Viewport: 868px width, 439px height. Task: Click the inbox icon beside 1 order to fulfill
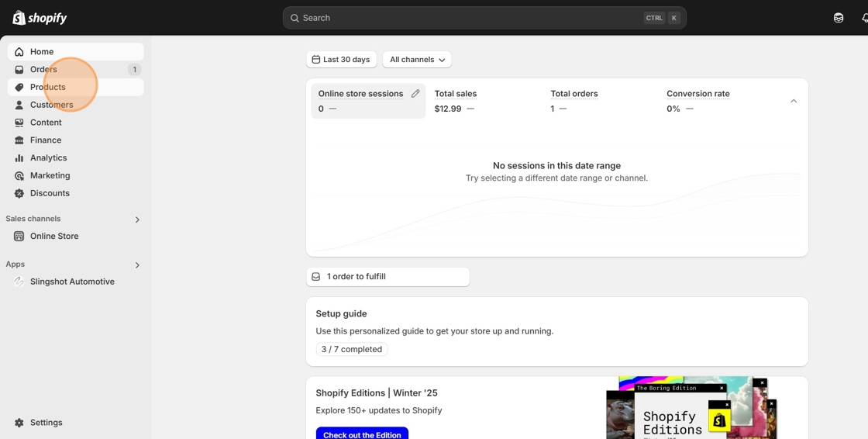tap(316, 277)
